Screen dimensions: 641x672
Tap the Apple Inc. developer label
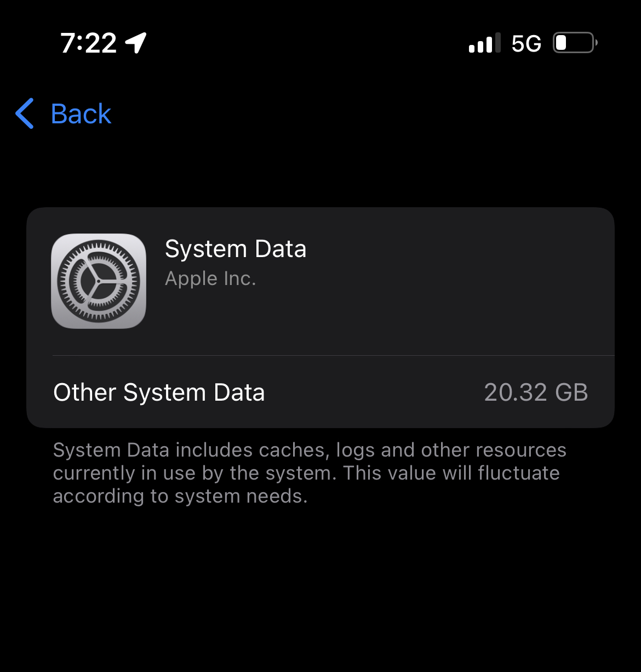pos(210,278)
